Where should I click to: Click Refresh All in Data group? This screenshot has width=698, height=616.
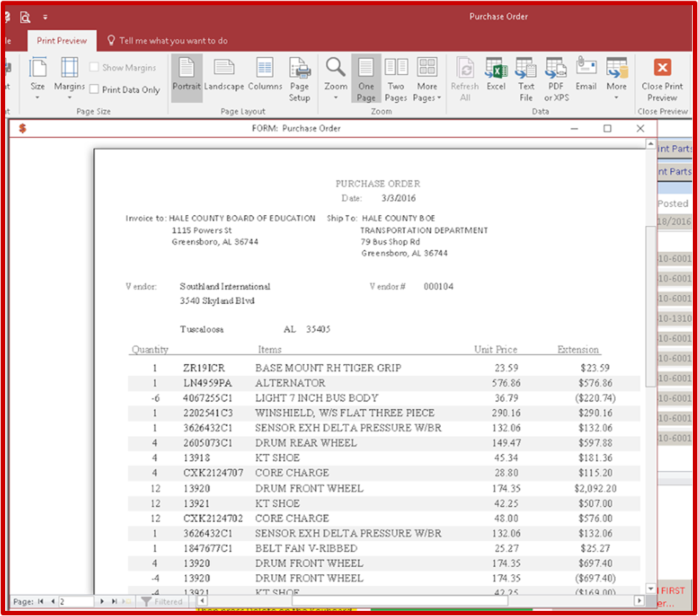(x=465, y=78)
